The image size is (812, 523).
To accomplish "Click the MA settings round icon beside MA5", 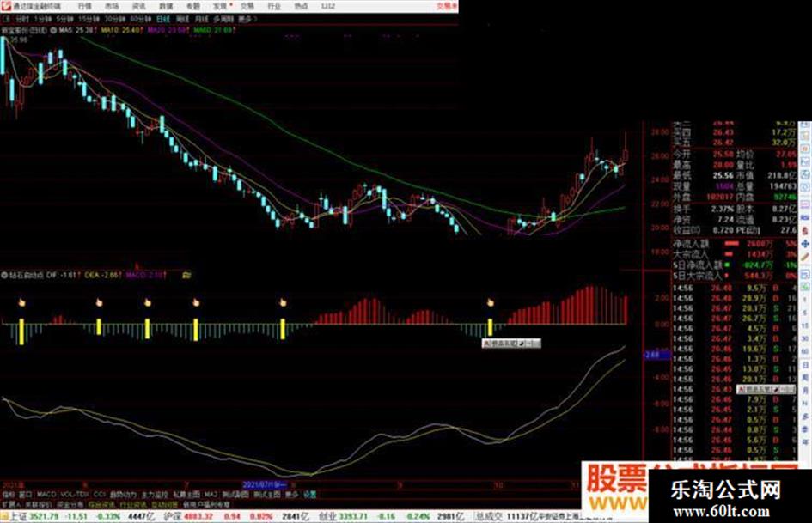I will click(53, 31).
